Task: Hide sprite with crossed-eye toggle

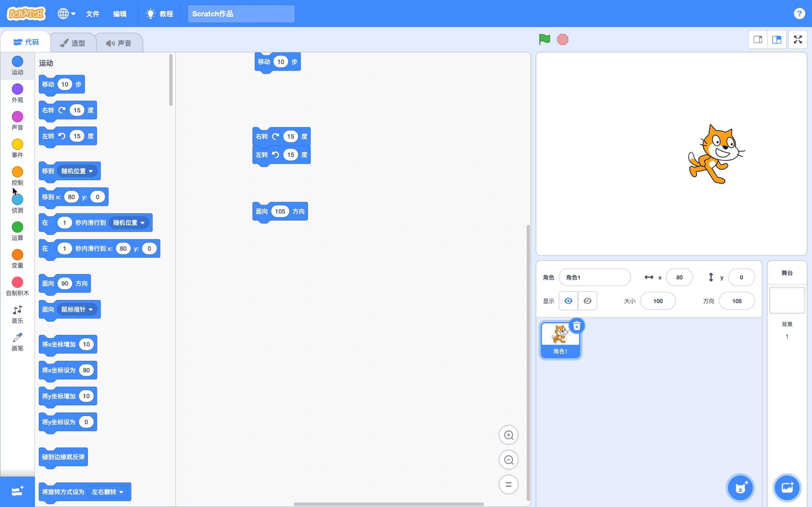Action: click(x=587, y=301)
